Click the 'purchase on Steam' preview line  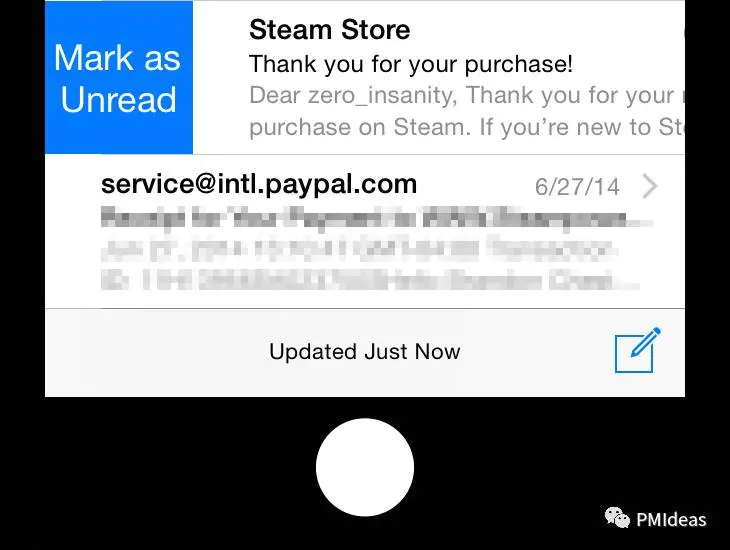pos(466,127)
